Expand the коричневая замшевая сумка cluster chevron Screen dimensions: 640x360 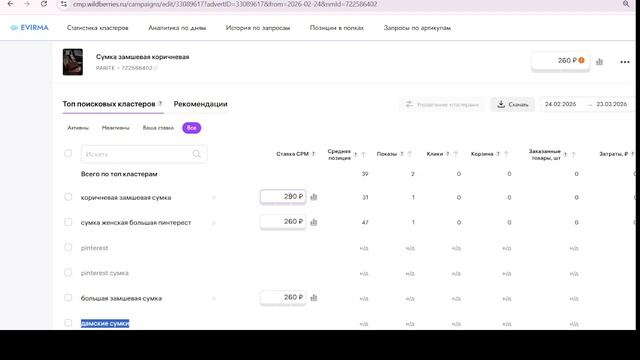213,198
